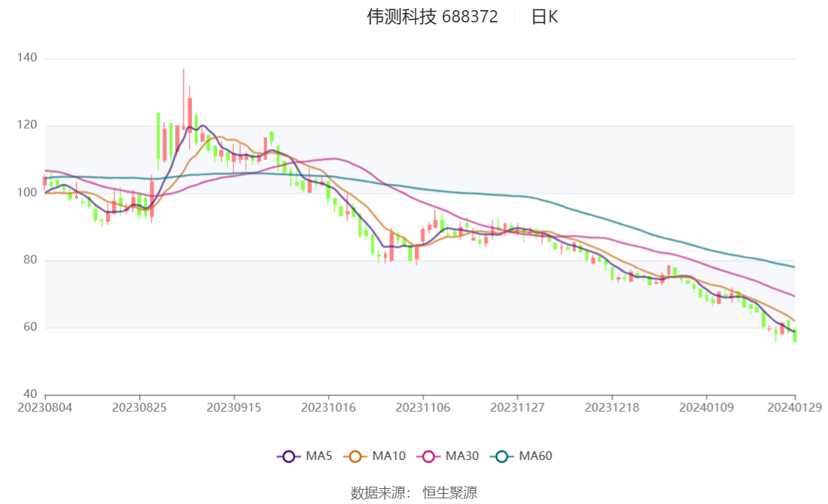Toggle the MA10 legend line

374,456
